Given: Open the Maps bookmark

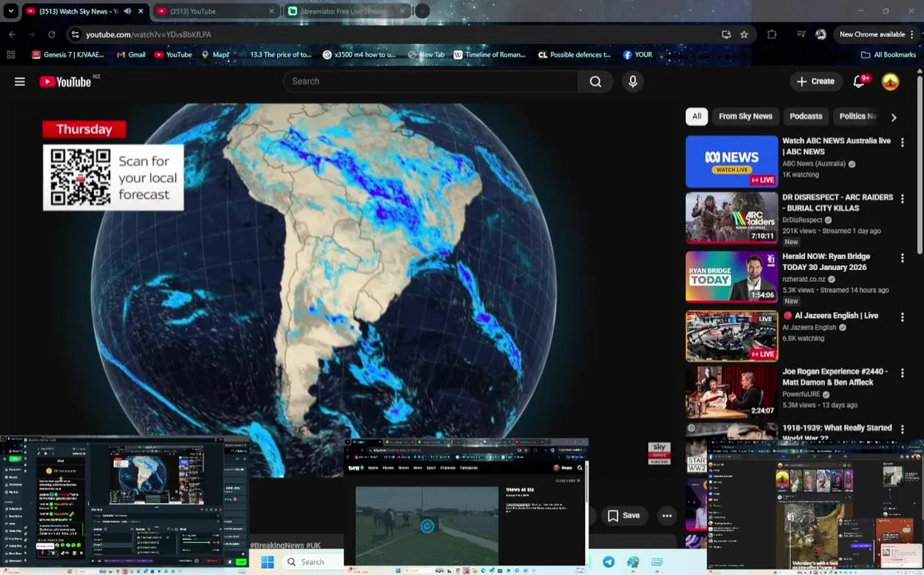Looking at the screenshot, I should pos(215,54).
